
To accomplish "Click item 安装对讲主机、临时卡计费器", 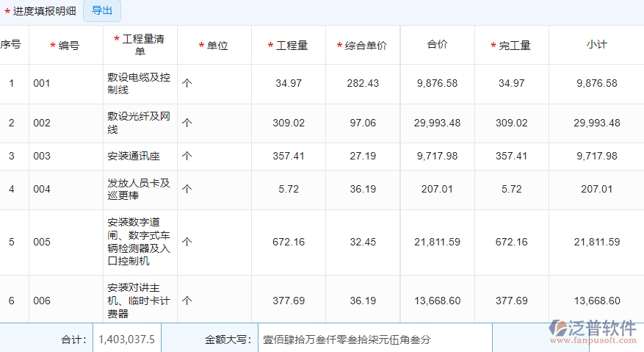I will click(139, 301).
